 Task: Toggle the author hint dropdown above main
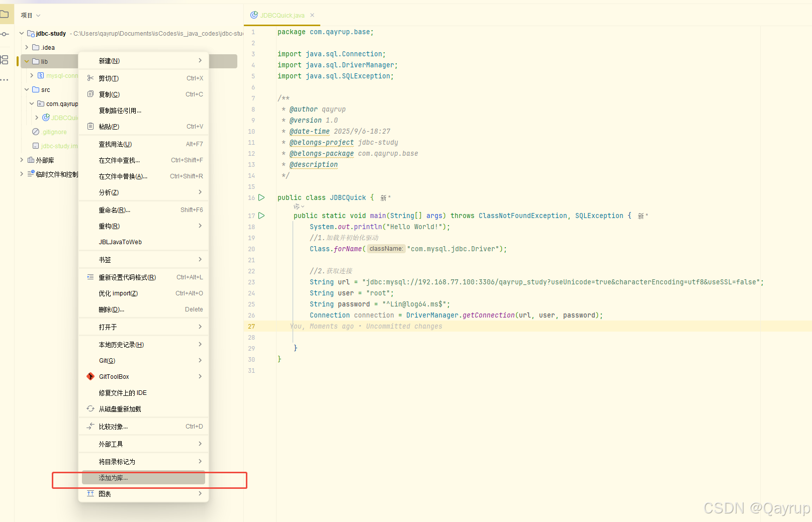tap(299, 206)
